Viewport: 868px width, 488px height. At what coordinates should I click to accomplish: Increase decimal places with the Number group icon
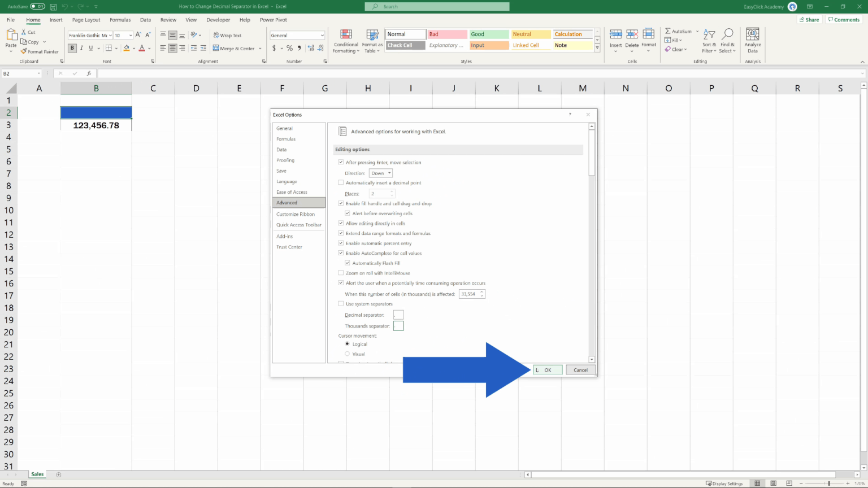pyautogui.click(x=310, y=48)
